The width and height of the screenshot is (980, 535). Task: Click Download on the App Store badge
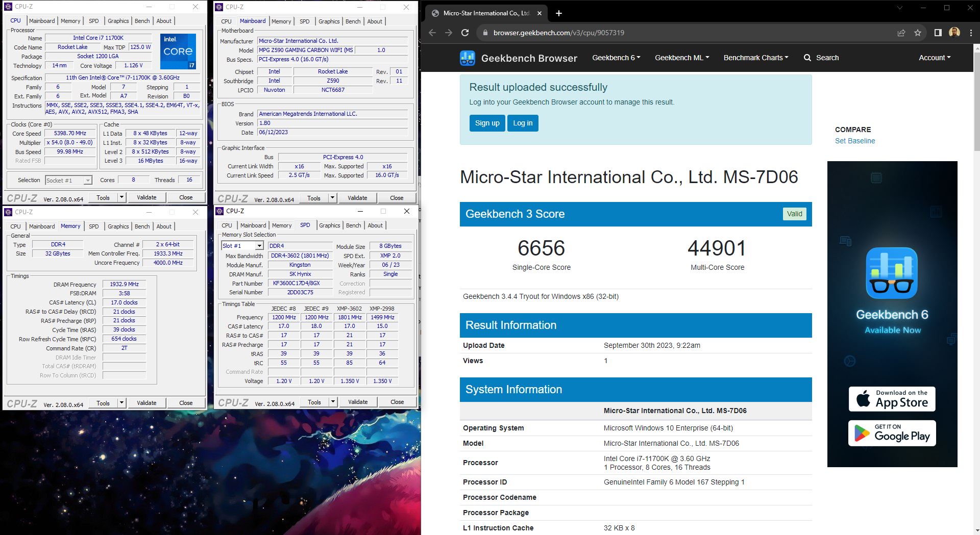(x=892, y=399)
